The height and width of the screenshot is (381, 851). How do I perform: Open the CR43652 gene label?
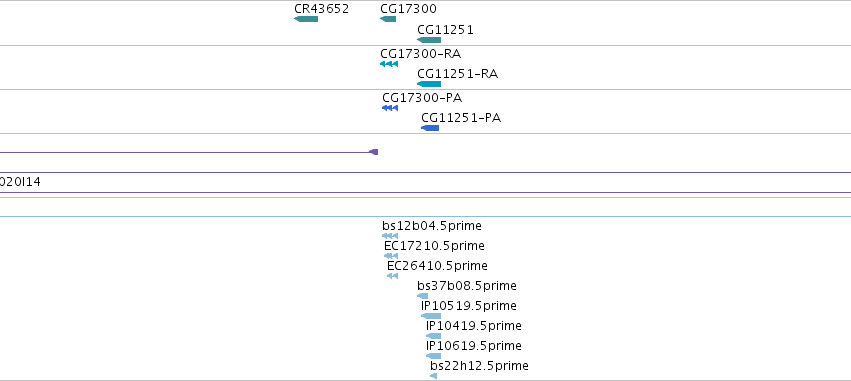point(321,9)
